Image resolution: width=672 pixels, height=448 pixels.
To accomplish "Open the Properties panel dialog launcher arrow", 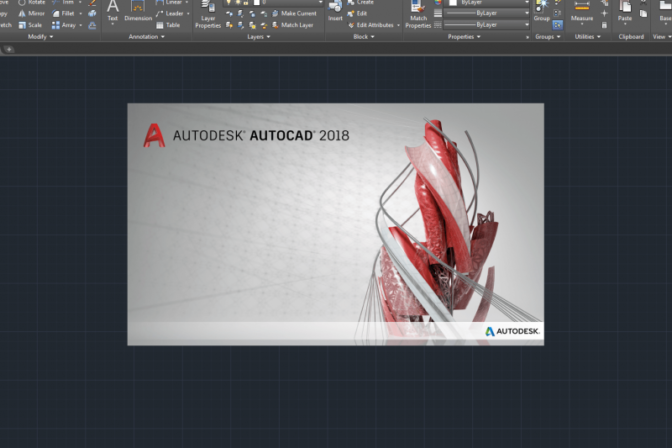I will pos(527,37).
